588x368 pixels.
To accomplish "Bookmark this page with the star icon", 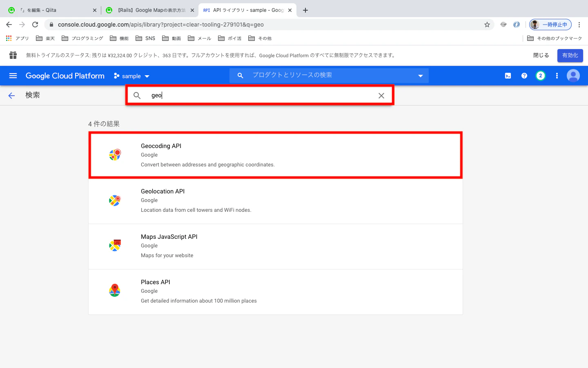I will (487, 25).
